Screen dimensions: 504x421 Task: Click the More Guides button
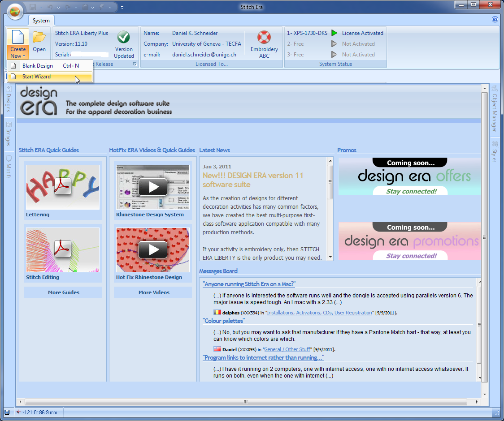coord(63,292)
